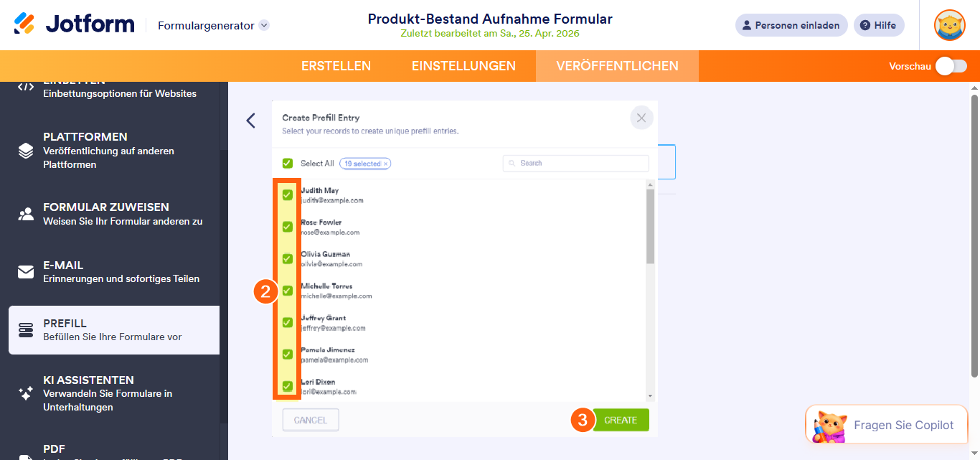
Task: Close the Create Prefill Entry dialog
Action: point(641,118)
